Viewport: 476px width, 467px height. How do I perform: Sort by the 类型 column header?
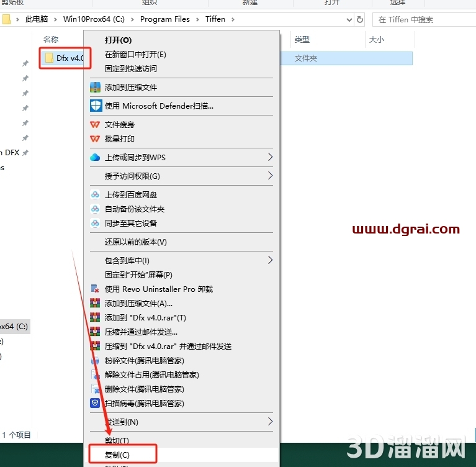point(302,40)
